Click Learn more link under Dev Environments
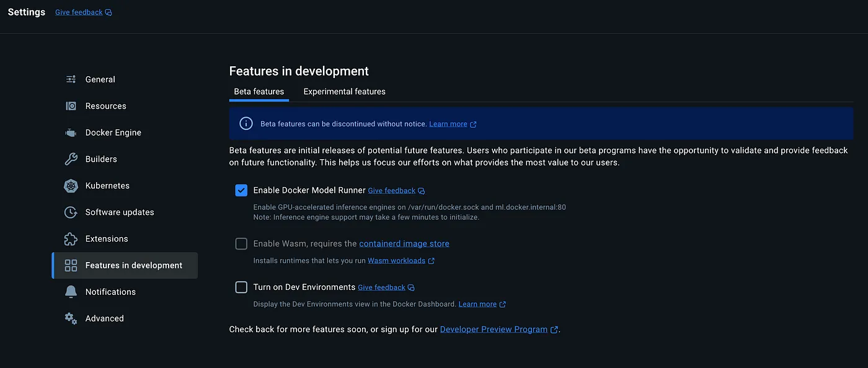The height and width of the screenshot is (368, 868). click(477, 304)
